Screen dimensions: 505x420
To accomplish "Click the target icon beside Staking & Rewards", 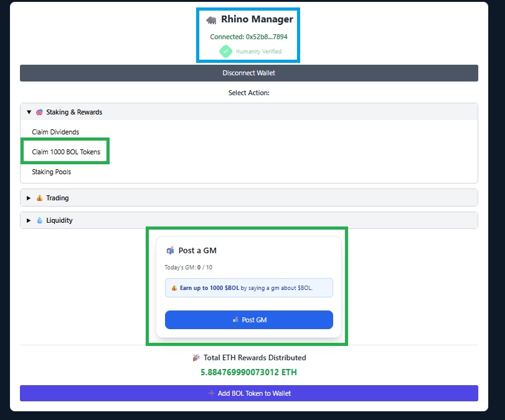I will click(39, 112).
